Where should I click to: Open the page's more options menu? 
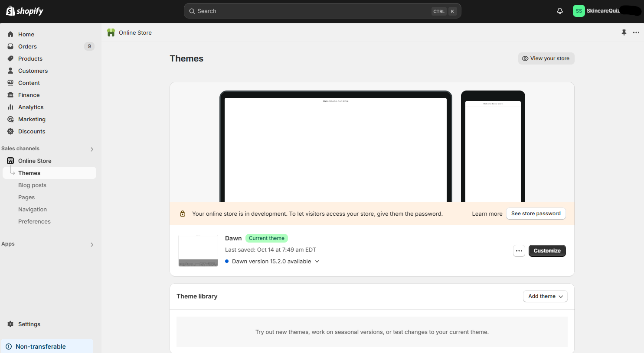point(636,32)
